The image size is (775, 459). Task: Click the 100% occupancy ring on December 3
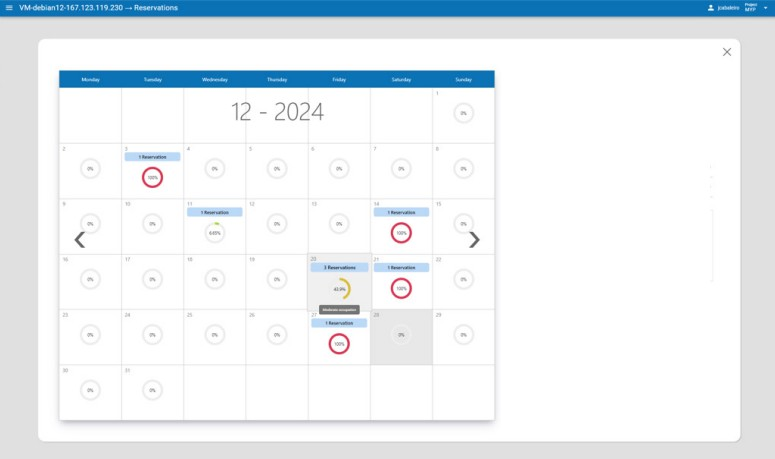click(152, 178)
